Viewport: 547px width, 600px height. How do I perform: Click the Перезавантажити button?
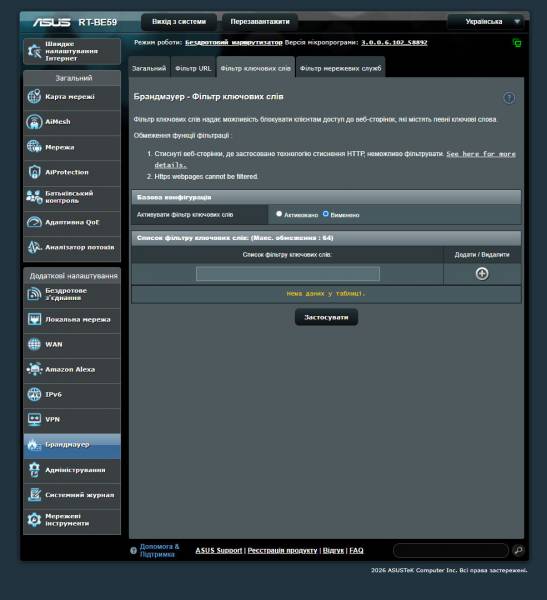[x=260, y=22]
